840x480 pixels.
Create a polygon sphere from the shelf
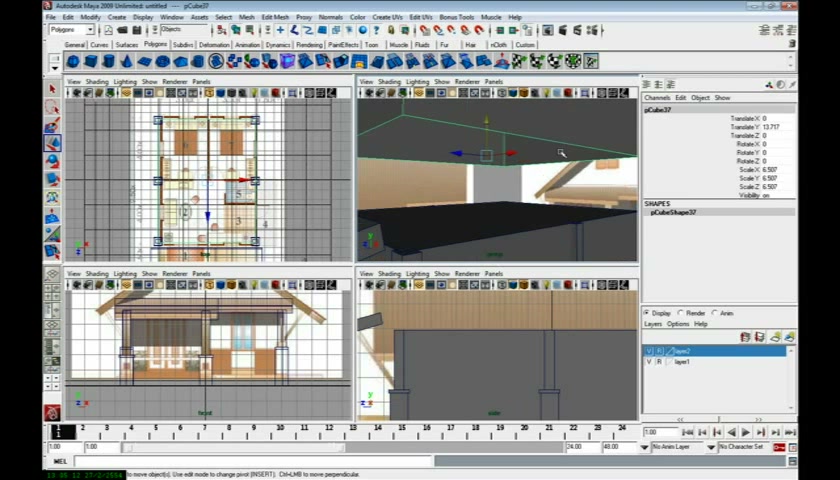pos(73,62)
